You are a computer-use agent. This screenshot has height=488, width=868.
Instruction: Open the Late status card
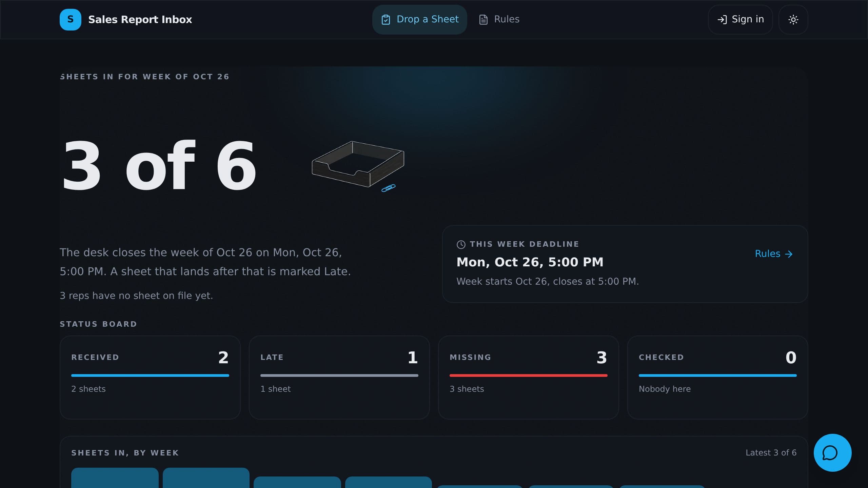coord(339,377)
